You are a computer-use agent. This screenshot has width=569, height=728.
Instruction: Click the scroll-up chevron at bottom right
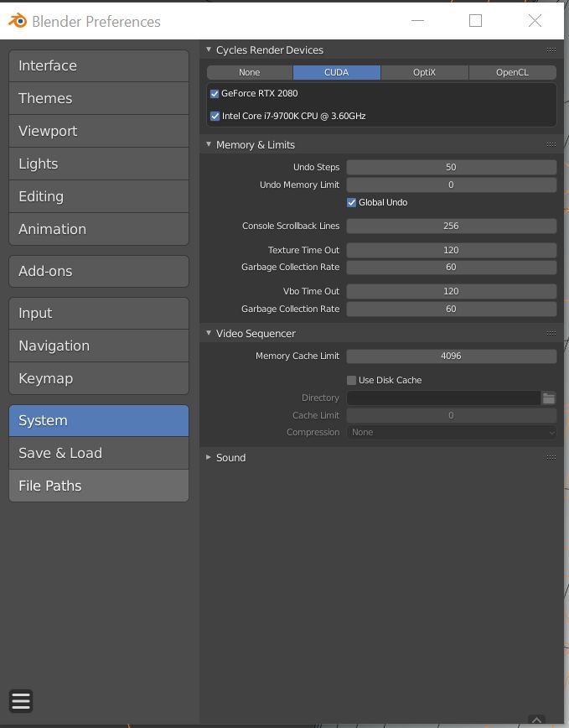[536, 720]
